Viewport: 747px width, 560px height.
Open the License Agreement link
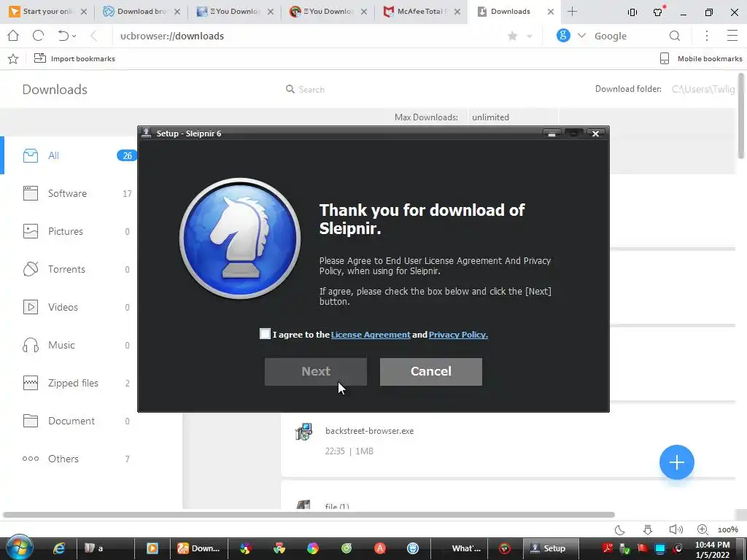[371, 335]
